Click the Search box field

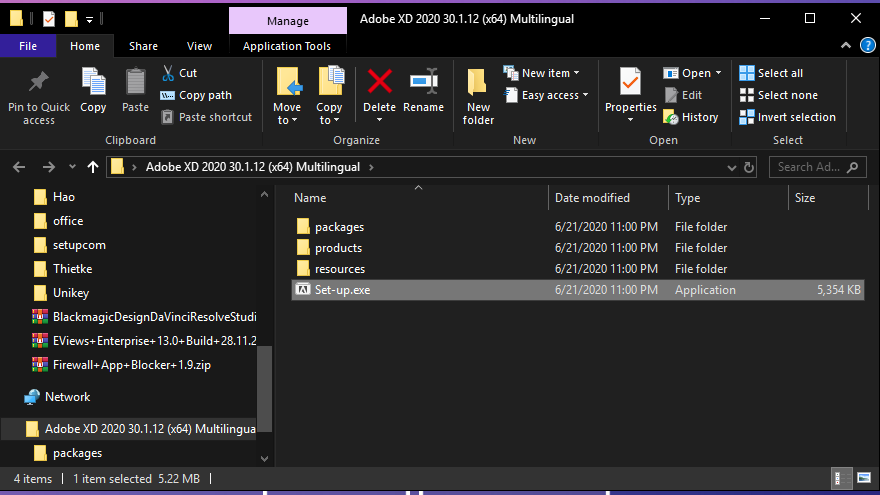pyautogui.click(x=817, y=167)
